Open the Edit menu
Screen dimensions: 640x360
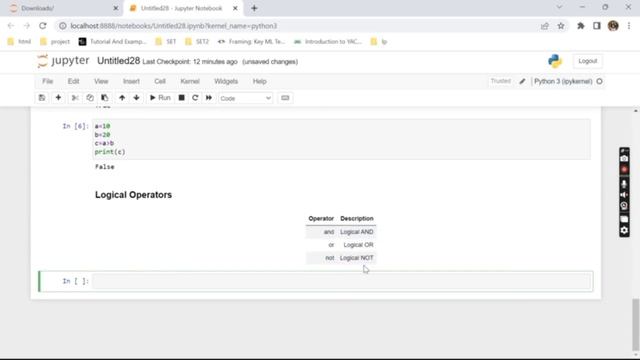[73, 81]
